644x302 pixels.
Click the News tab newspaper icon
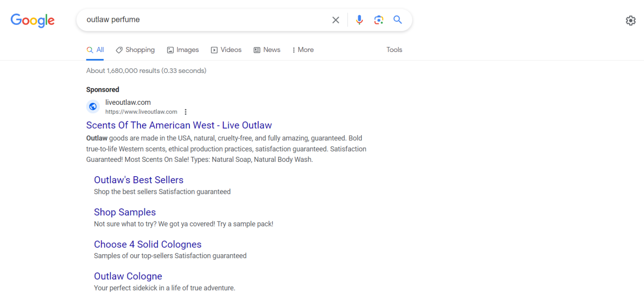pos(257,49)
